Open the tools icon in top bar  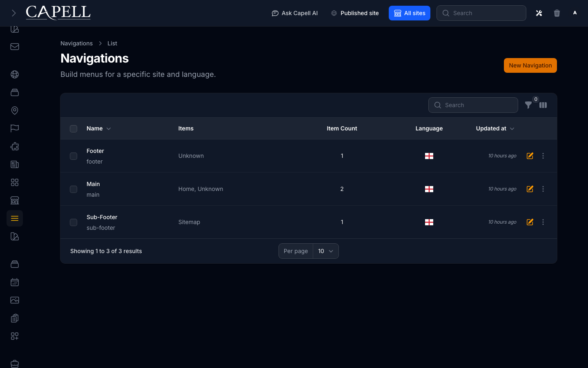click(539, 13)
